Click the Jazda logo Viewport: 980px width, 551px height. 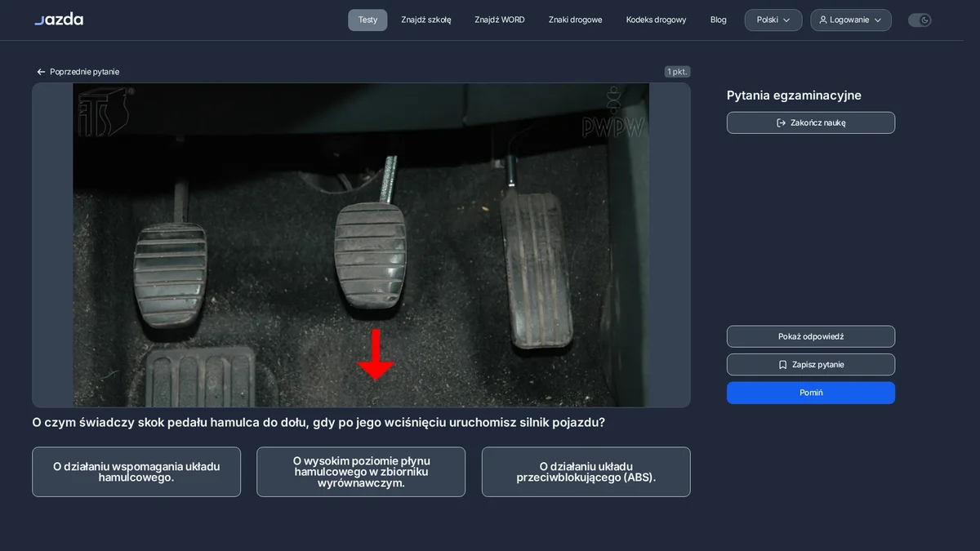(x=59, y=20)
